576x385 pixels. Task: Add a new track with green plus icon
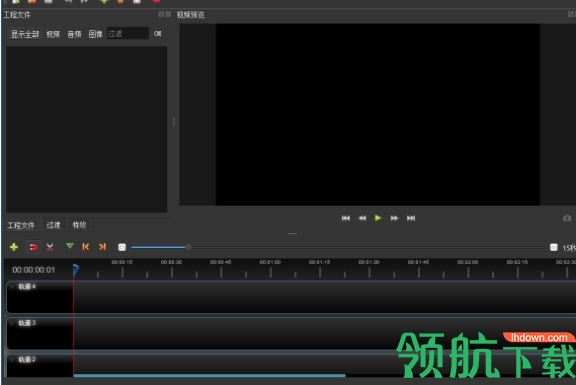14,247
